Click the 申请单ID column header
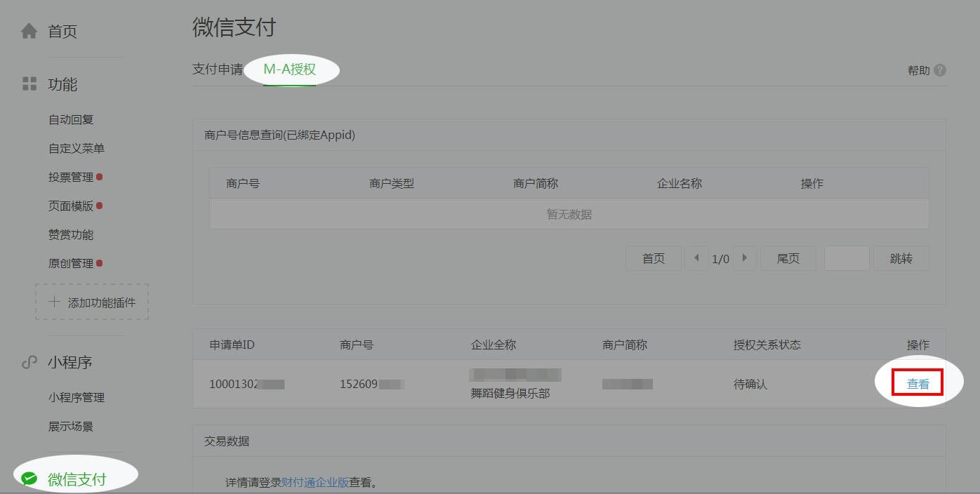 232,345
